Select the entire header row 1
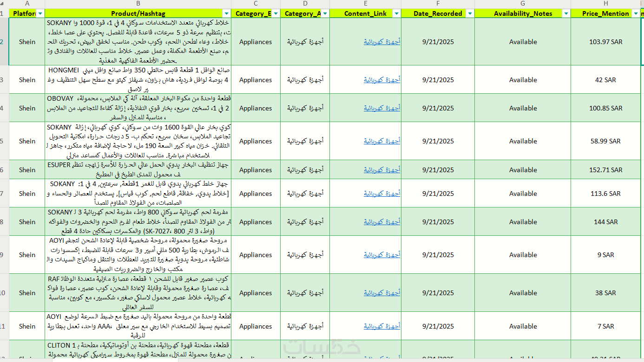The height and width of the screenshot is (362, 644). [4, 13]
